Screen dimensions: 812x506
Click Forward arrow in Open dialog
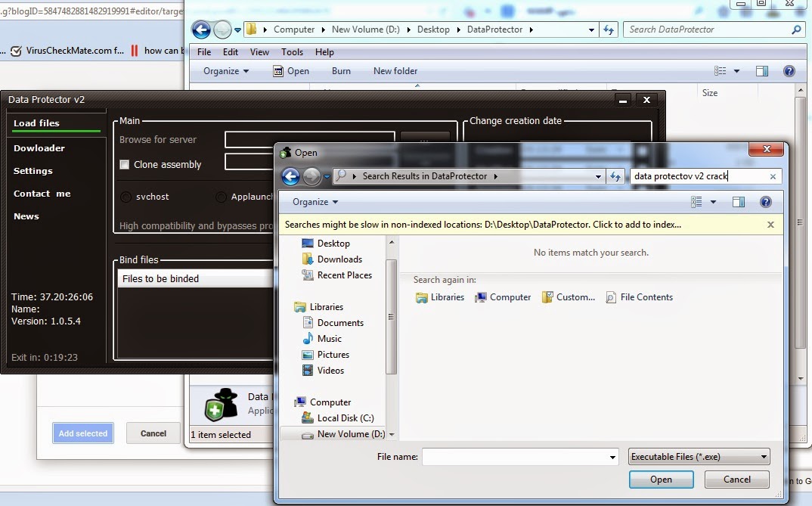pyautogui.click(x=311, y=176)
